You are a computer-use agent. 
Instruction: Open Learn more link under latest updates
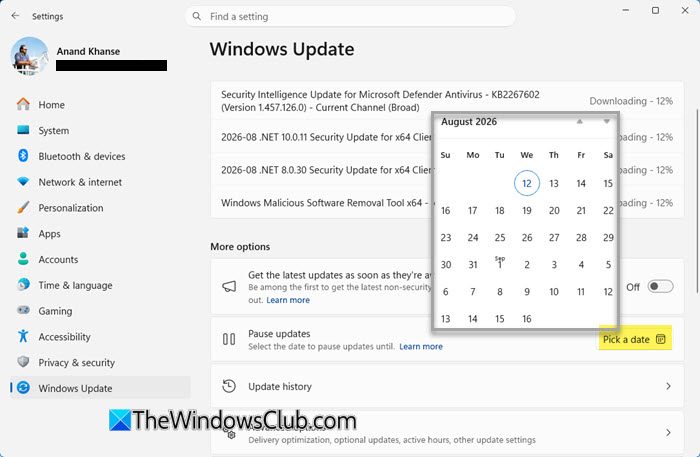coord(288,300)
